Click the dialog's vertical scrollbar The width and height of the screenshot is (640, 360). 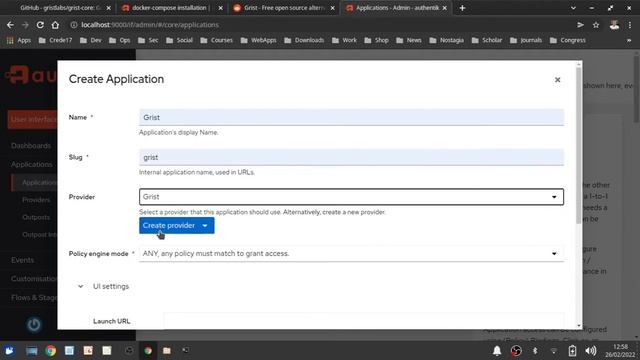[578, 145]
